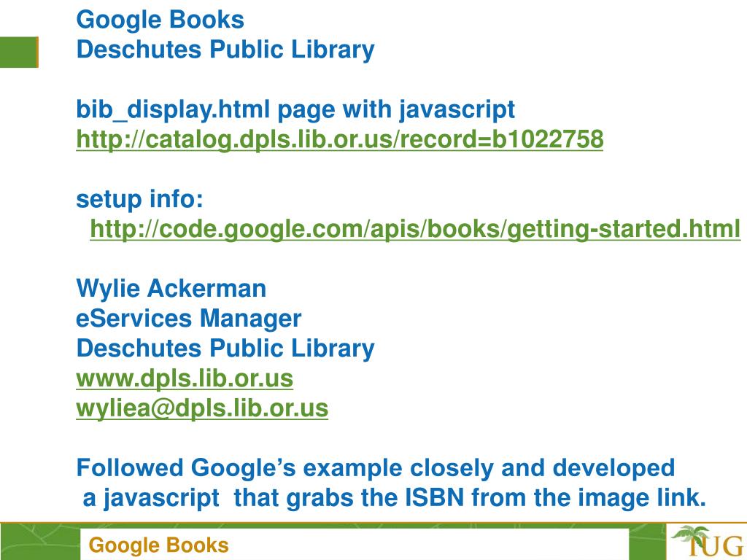Click the 'Wylie Ackerman' name text
Screen dimensions: 747x560
tap(171, 289)
